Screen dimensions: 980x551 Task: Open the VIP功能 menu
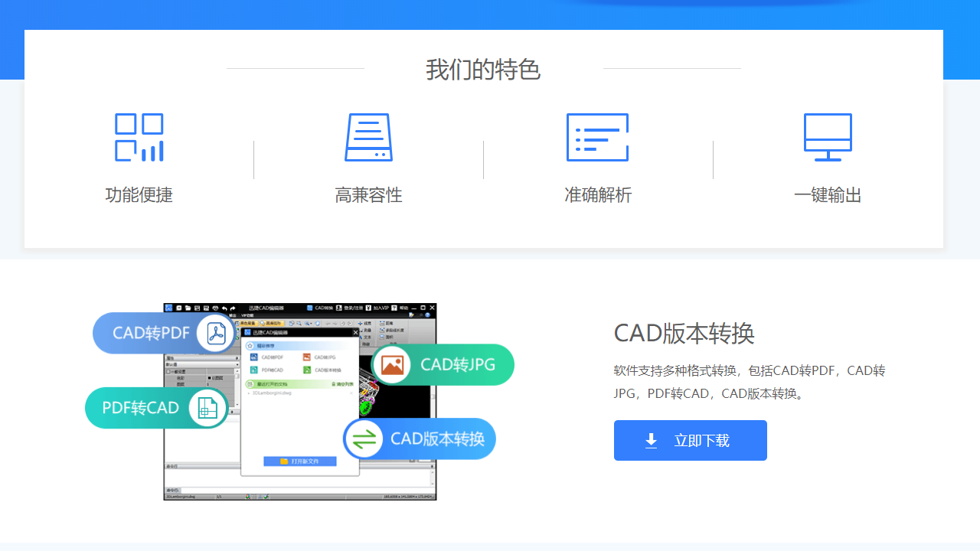[247, 315]
